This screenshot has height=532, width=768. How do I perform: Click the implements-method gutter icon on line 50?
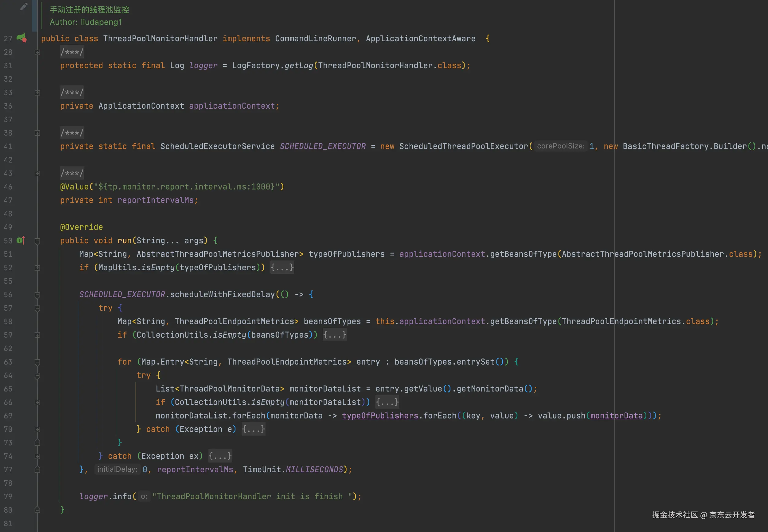[x=21, y=240]
